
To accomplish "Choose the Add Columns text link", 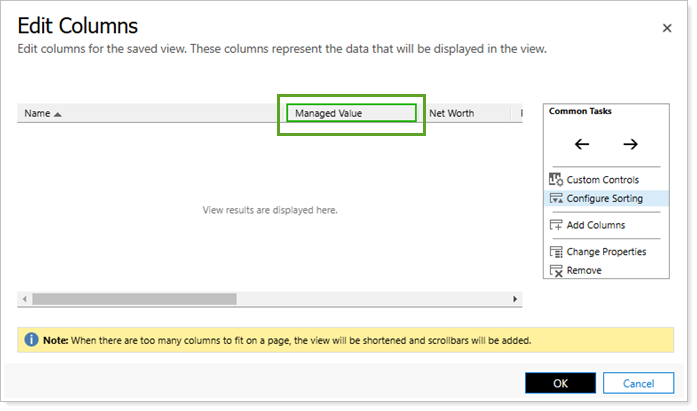I will point(595,226).
